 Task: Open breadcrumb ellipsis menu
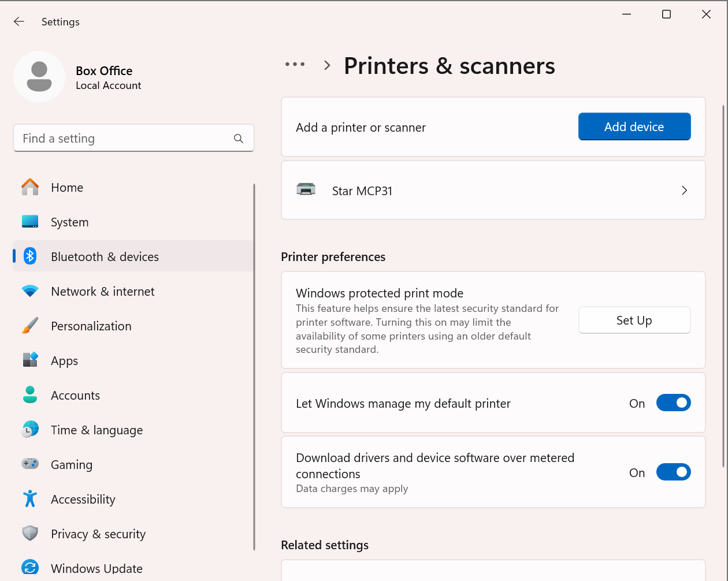[295, 65]
